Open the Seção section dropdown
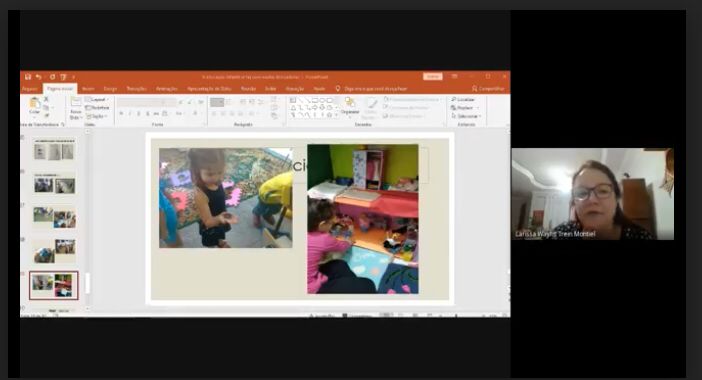This screenshot has width=702, height=380. coord(96,116)
